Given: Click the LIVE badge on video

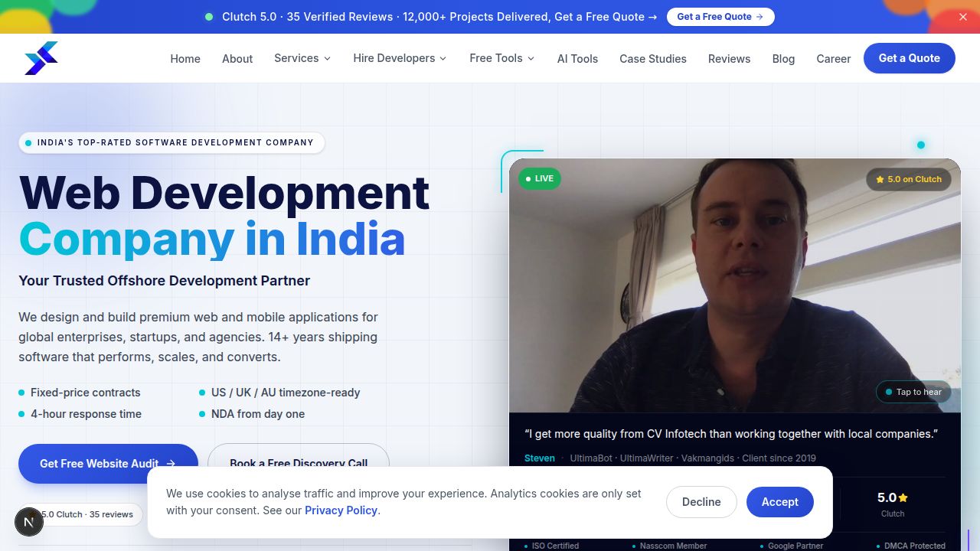Looking at the screenshot, I should (x=540, y=178).
